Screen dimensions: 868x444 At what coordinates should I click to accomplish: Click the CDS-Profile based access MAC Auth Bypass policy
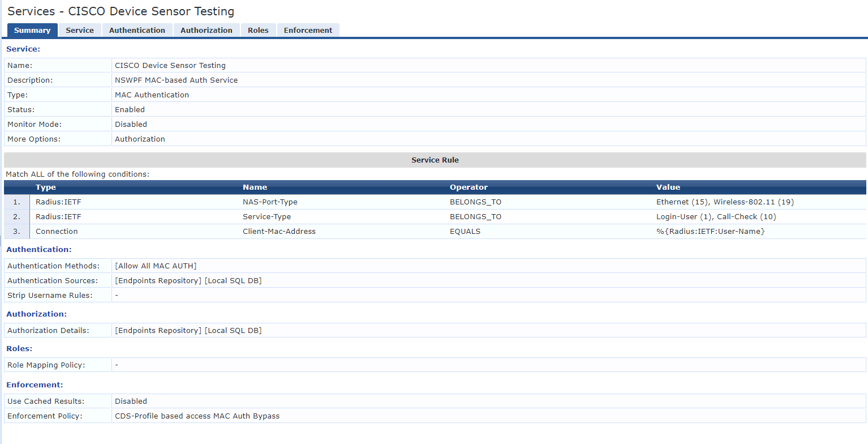point(197,415)
